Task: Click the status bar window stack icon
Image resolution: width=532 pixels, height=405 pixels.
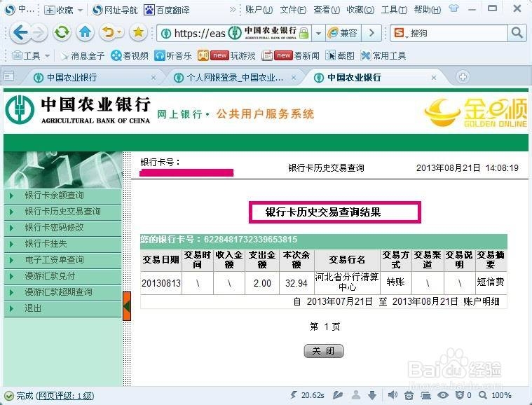Action: (425, 395)
